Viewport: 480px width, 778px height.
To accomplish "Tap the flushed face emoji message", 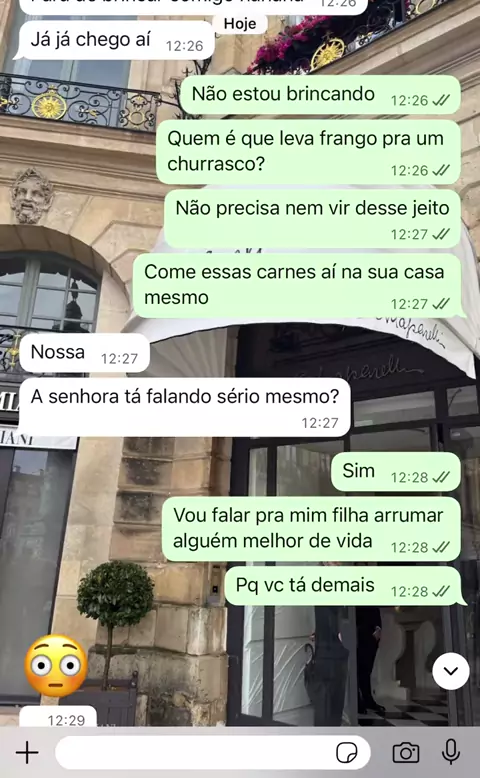I will pos(56,666).
